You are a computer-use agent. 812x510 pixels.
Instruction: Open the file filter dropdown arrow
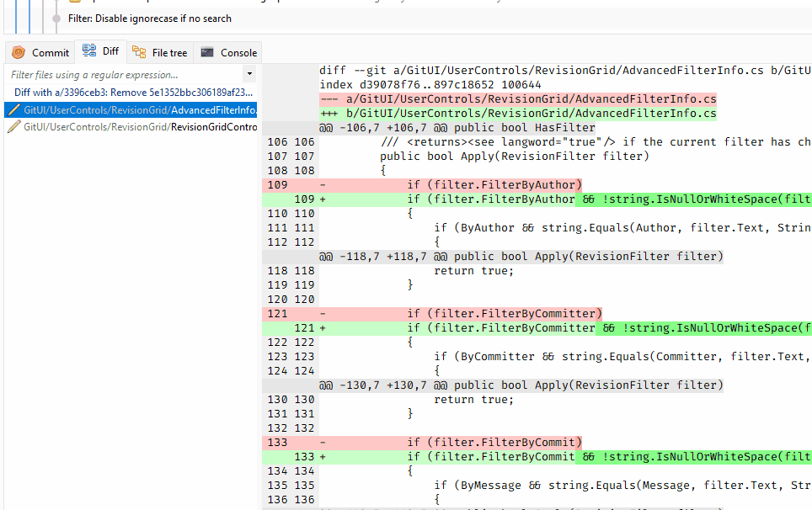click(251, 76)
